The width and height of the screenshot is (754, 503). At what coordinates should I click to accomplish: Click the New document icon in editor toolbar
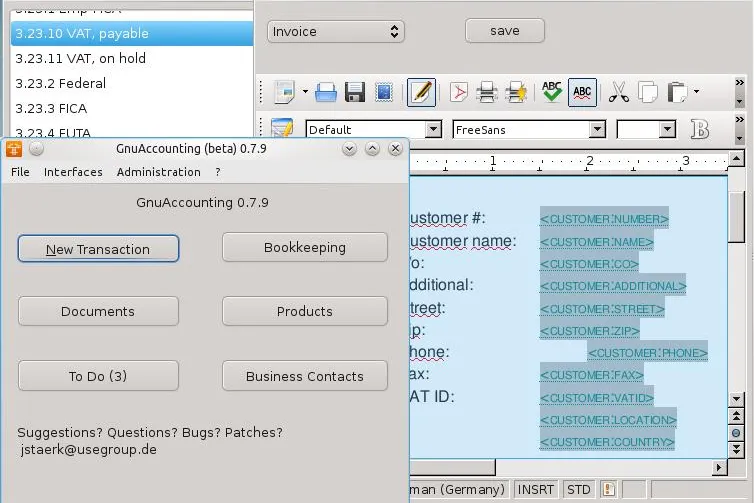(x=285, y=92)
